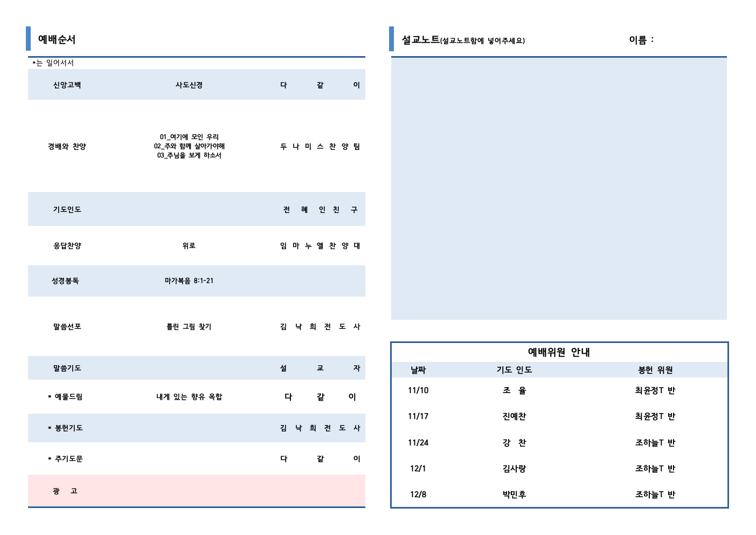Select the '마가복음 8:1-21' passage
Screen dimensions: 756x535
click(x=189, y=280)
